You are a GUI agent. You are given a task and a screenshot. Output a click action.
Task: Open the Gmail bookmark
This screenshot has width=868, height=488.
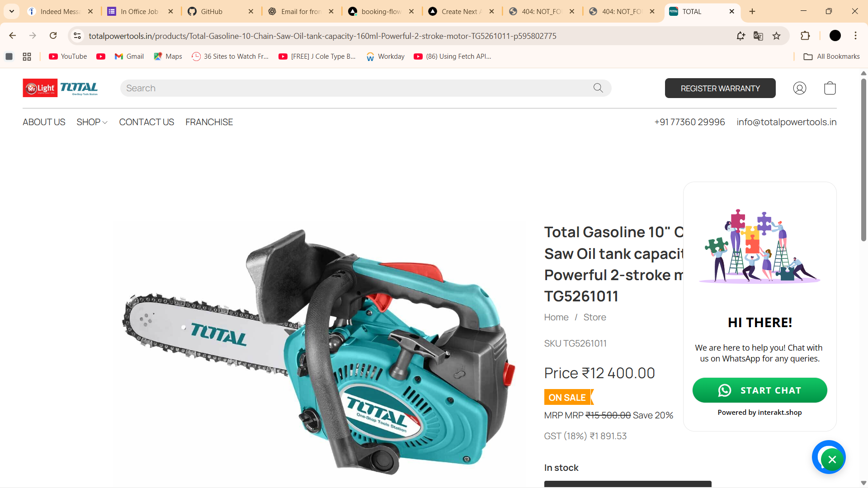[129, 56]
